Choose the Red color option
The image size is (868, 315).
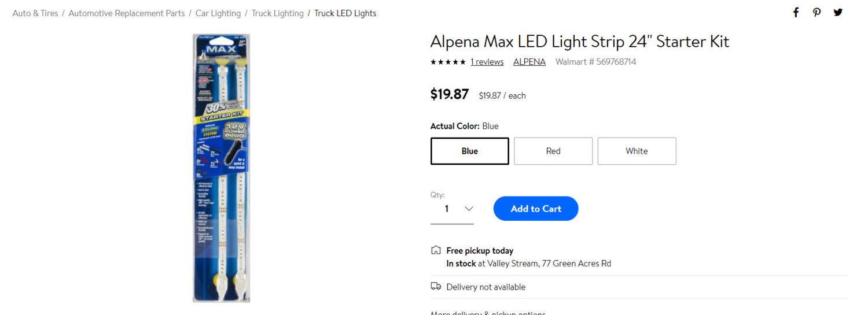coord(553,151)
